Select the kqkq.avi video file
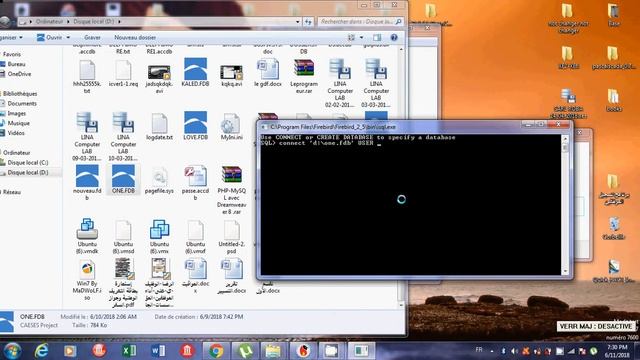640x360 pixels. 231,76
